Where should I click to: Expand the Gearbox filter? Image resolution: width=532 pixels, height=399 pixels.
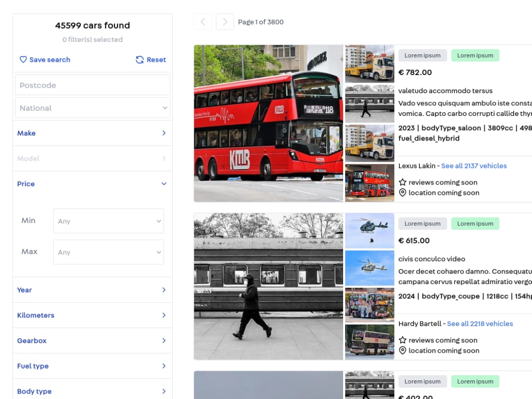(x=92, y=340)
